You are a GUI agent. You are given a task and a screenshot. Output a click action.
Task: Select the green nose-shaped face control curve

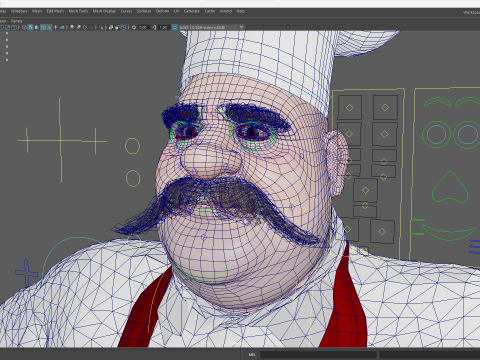point(450,187)
